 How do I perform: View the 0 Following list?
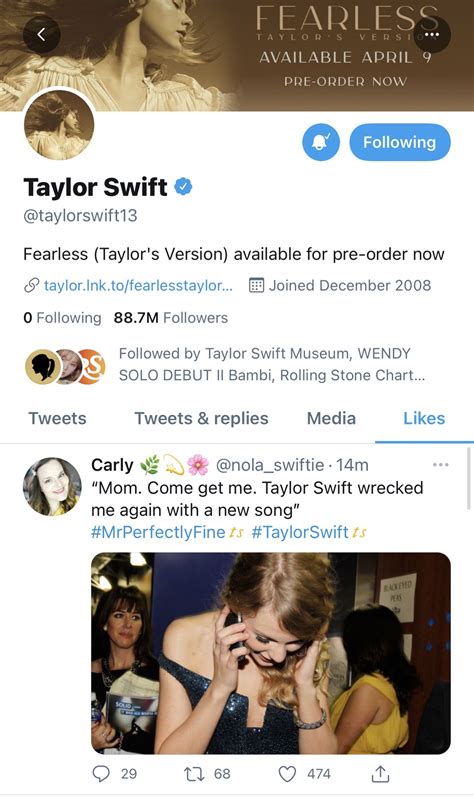coord(62,318)
